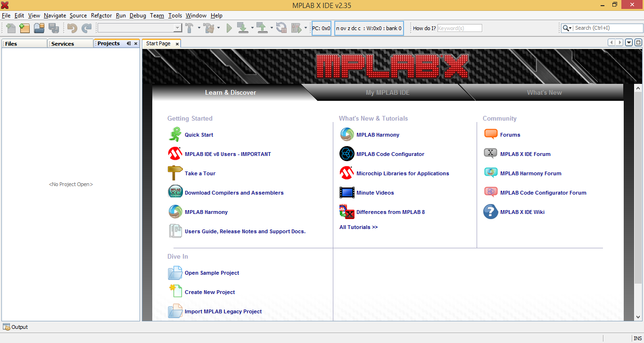Click the Redo toolbar icon
644x343 pixels.
[x=86, y=28]
